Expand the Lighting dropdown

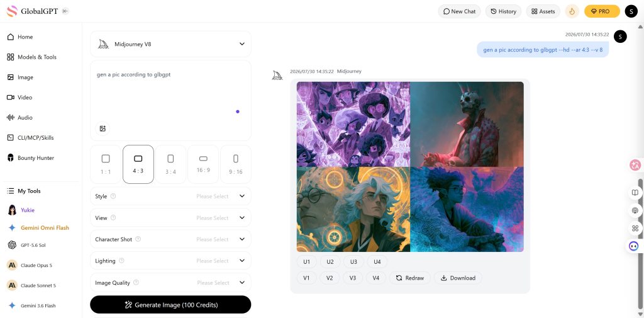170,261
